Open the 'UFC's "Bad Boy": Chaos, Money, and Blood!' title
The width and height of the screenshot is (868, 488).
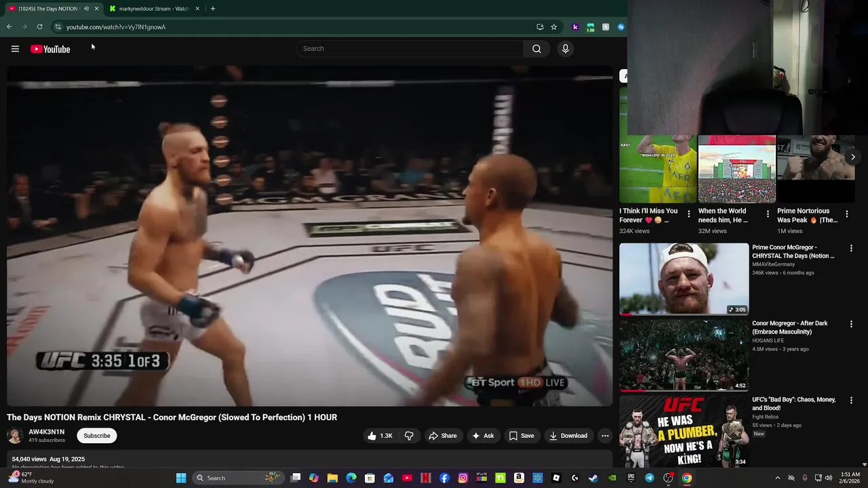click(x=793, y=404)
